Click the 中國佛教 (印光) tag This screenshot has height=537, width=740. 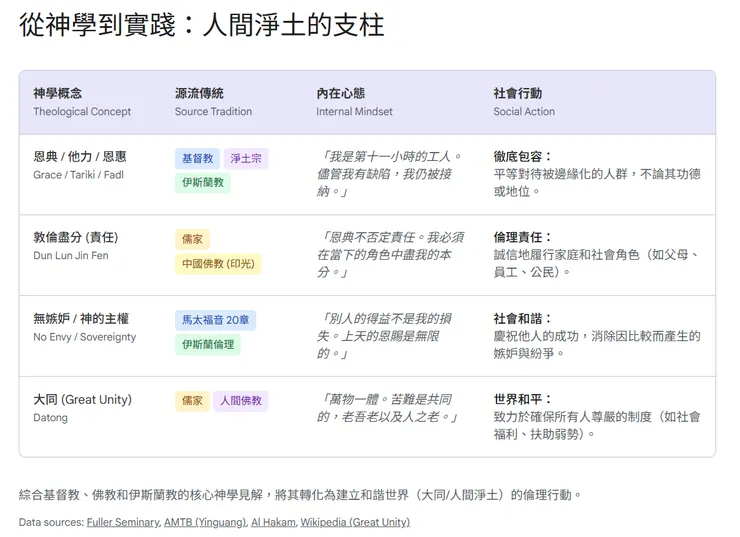click(x=218, y=264)
